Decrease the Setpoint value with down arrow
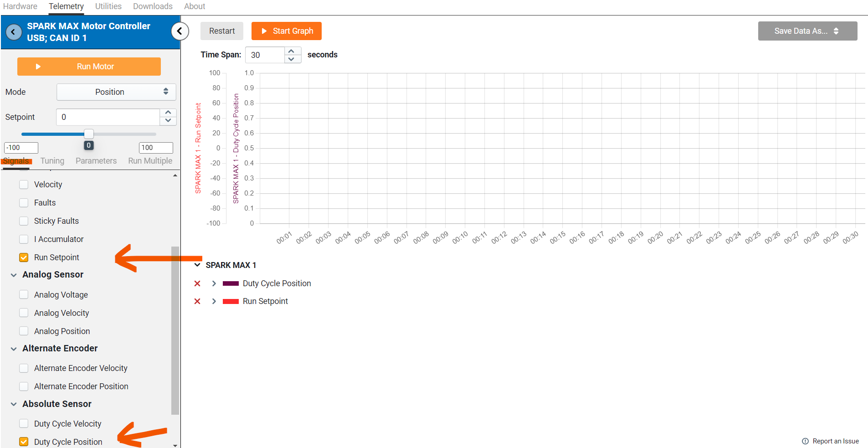 pos(168,121)
